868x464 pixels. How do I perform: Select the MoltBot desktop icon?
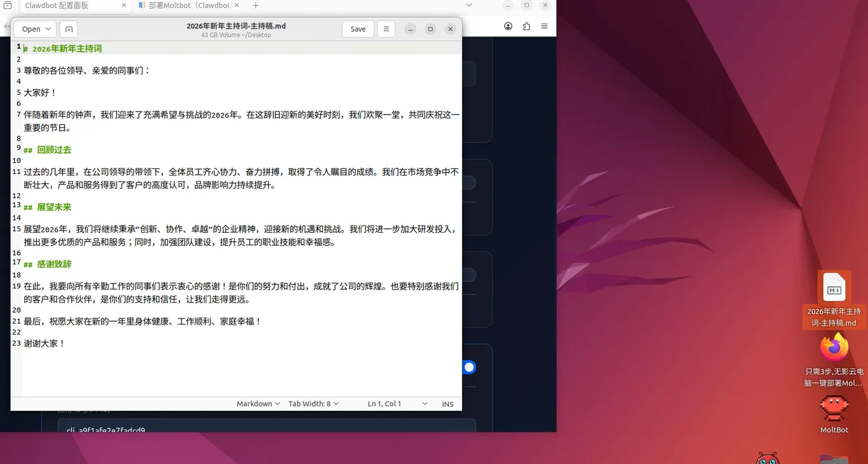coord(834,414)
